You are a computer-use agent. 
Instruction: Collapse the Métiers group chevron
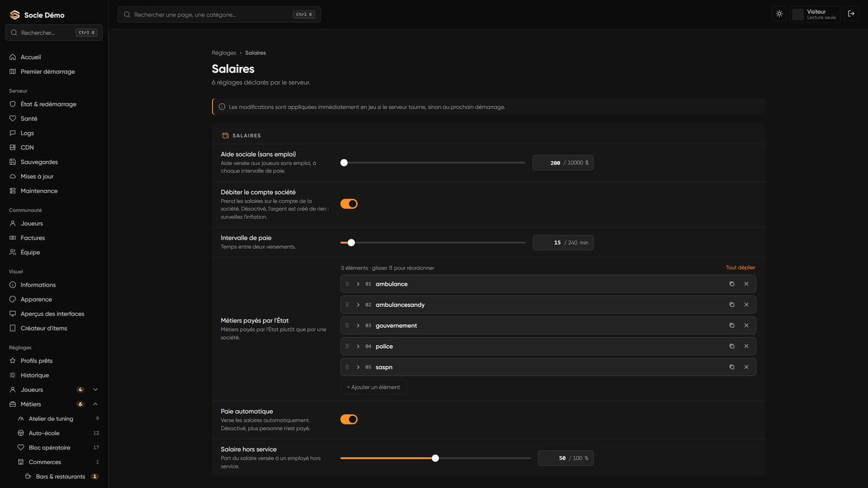click(x=95, y=404)
